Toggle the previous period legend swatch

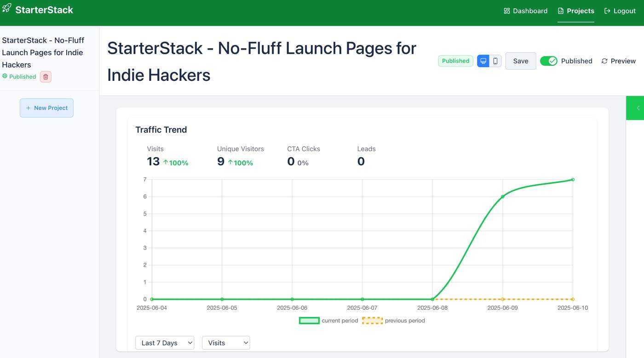tap(372, 321)
